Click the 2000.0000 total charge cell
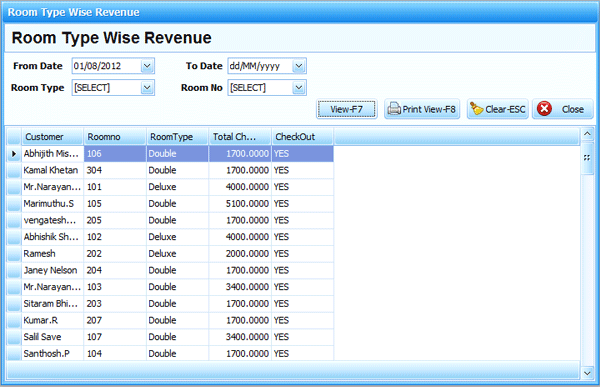Viewport: 600px width, 387px height. 240,254
